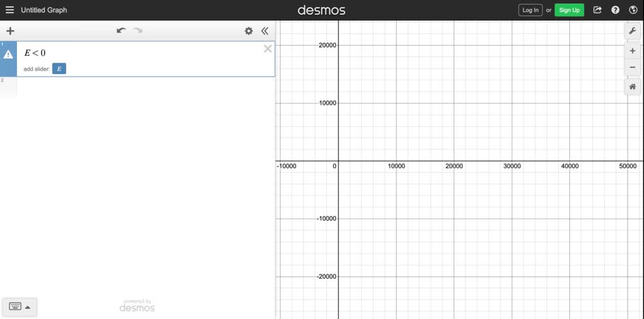This screenshot has height=319, width=644.
Task: Open the hamburger menu
Action: pos(9,10)
